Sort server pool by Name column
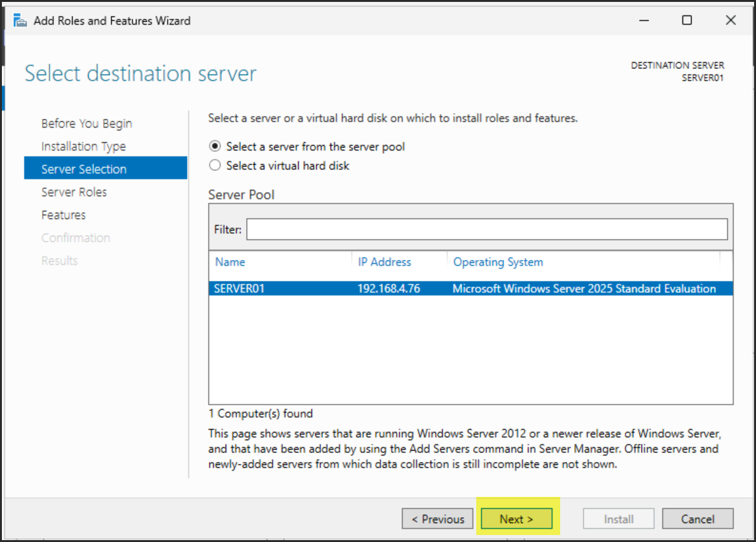The height and width of the screenshot is (542, 756). (230, 262)
